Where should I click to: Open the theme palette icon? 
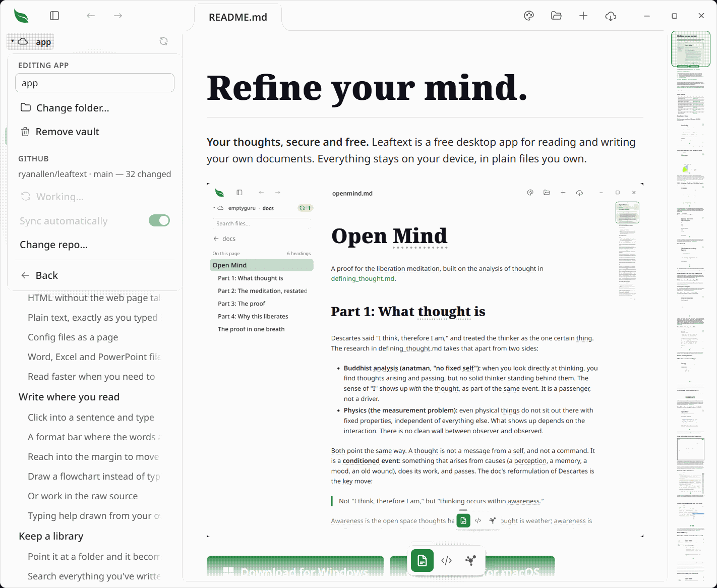point(529,16)
